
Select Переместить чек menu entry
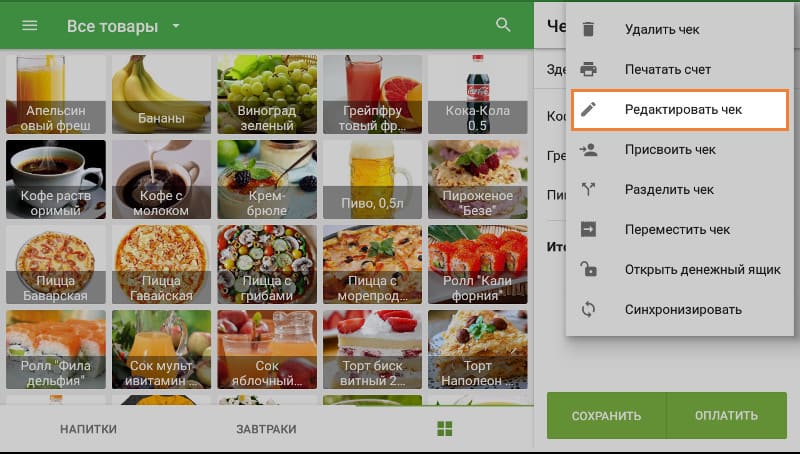point(677,230)
